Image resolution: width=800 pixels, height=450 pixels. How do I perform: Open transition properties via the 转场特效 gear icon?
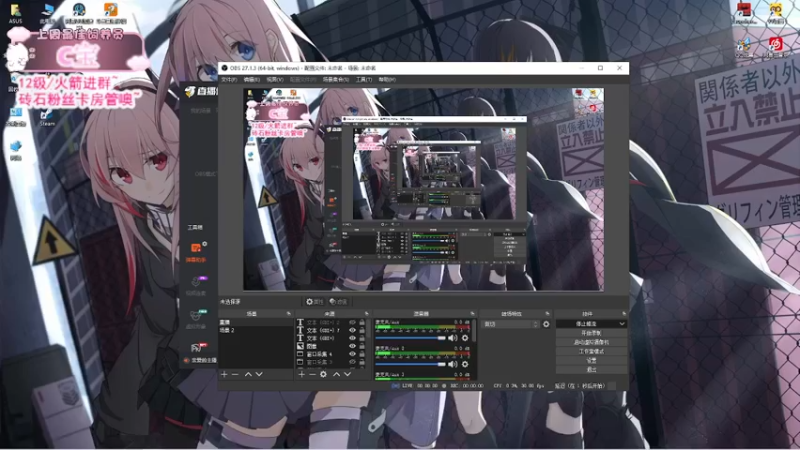(546, 324)
